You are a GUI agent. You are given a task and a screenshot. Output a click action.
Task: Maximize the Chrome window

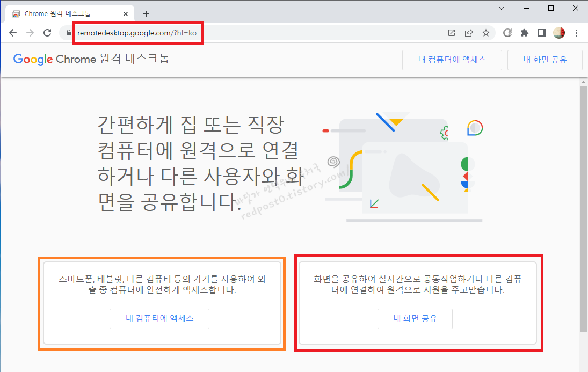coord(551,8)
